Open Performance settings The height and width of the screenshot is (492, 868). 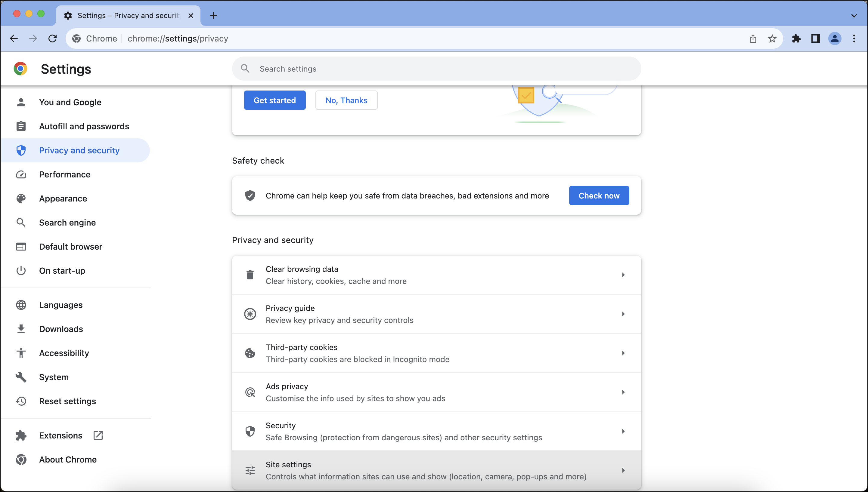pyautogui.click(x=76, y=174)
